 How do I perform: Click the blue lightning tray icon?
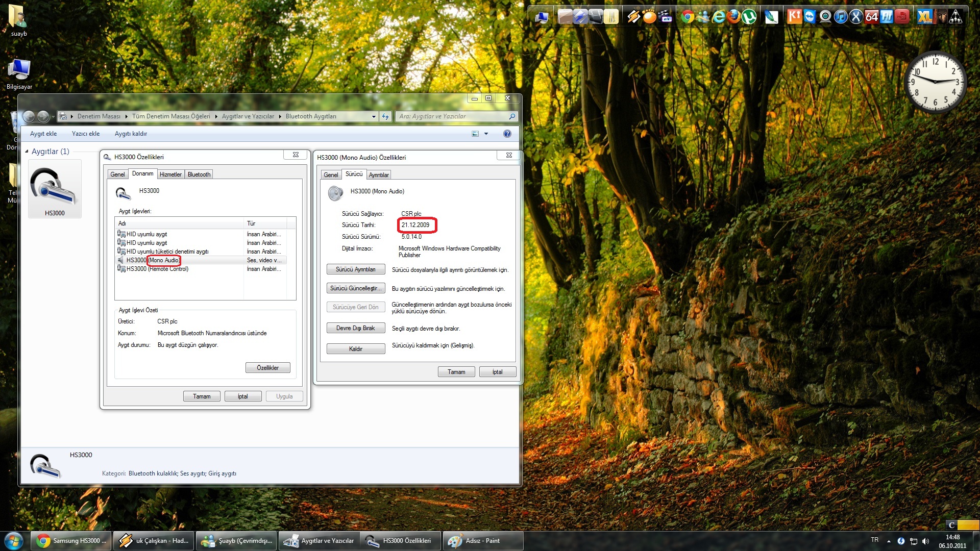pos(901,541)
